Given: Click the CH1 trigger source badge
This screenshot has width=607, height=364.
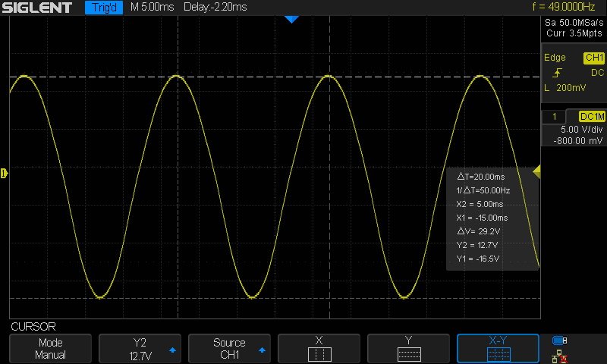Looking at the screenshot, I should [x=593, y=58].
